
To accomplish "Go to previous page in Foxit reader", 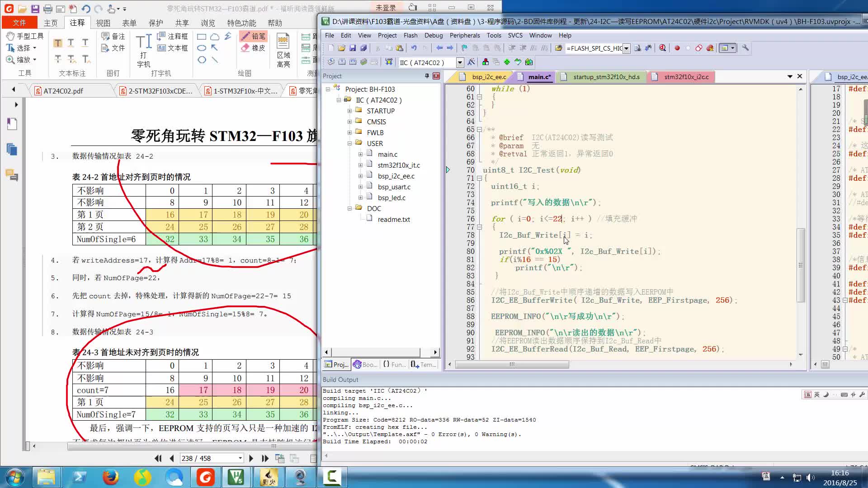I will (172, 458).
